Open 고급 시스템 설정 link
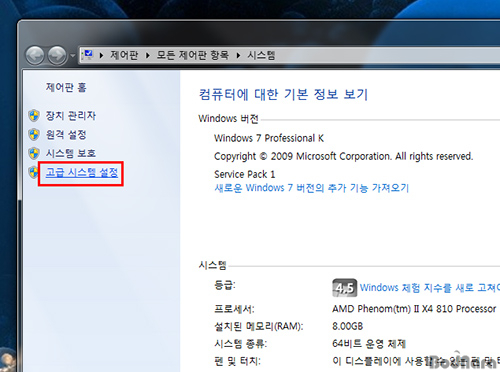This screenshot has height=372, width=500. (82, 172)
